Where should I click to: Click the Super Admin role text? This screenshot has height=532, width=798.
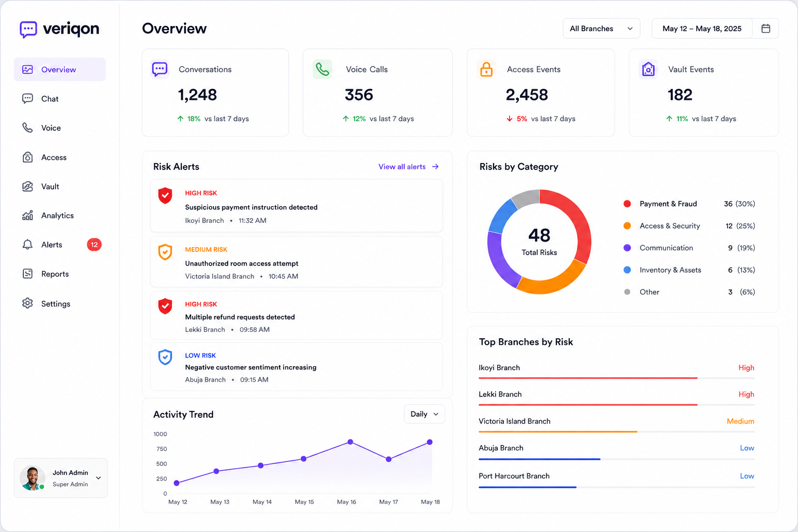click(x=70, y=484)
